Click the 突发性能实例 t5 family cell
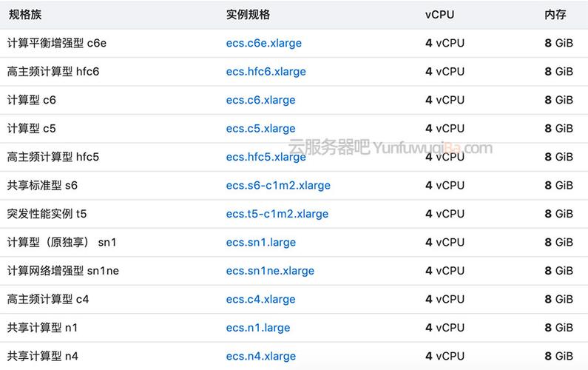This screenshot has width=588, height=370. tap(47, 214)
